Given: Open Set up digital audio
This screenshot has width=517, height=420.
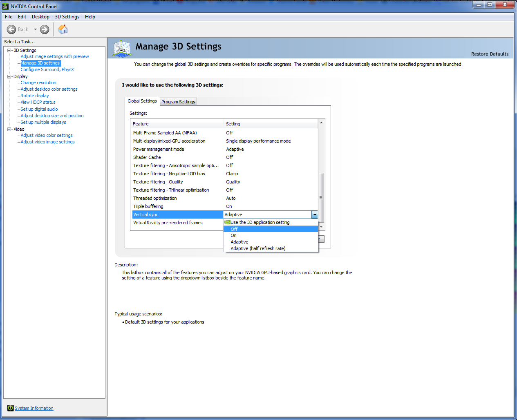Looking at the screenshot, I should tap(39, 109).
